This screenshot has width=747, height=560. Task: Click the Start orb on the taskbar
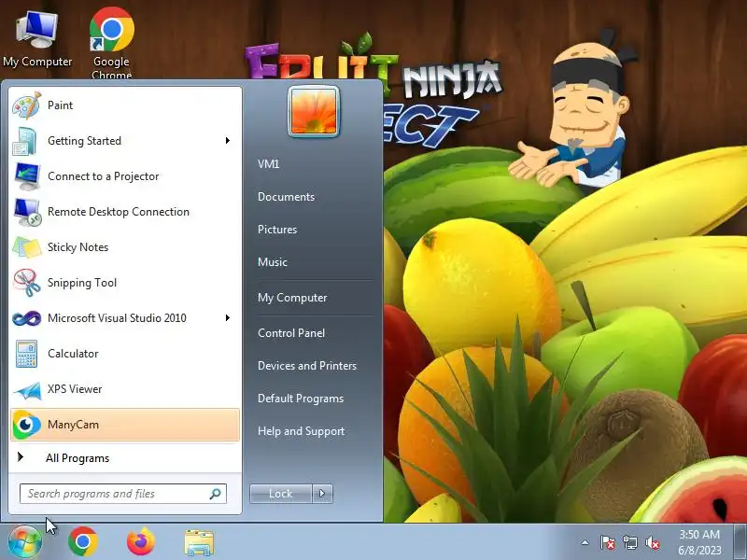coord(25,541)
